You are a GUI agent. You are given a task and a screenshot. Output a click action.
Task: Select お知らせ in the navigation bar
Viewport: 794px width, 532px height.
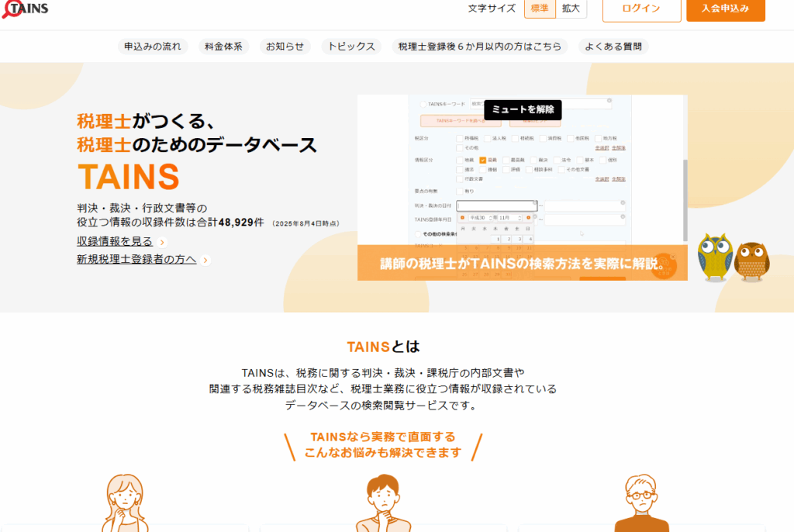pos(285,47)
